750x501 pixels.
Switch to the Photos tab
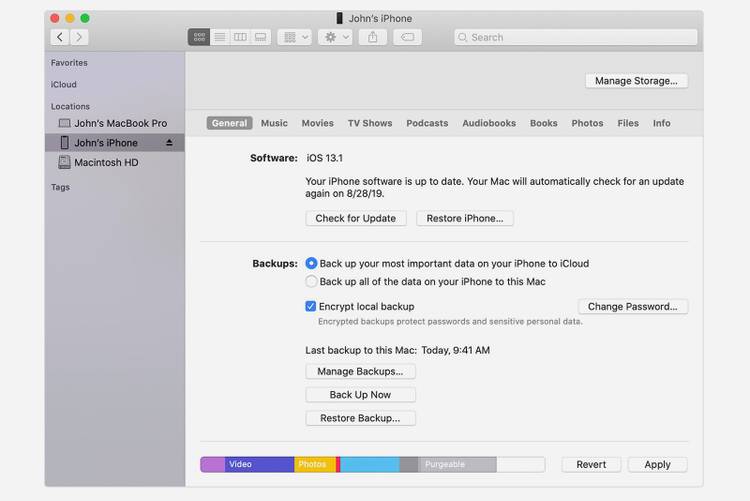point(587,123)
